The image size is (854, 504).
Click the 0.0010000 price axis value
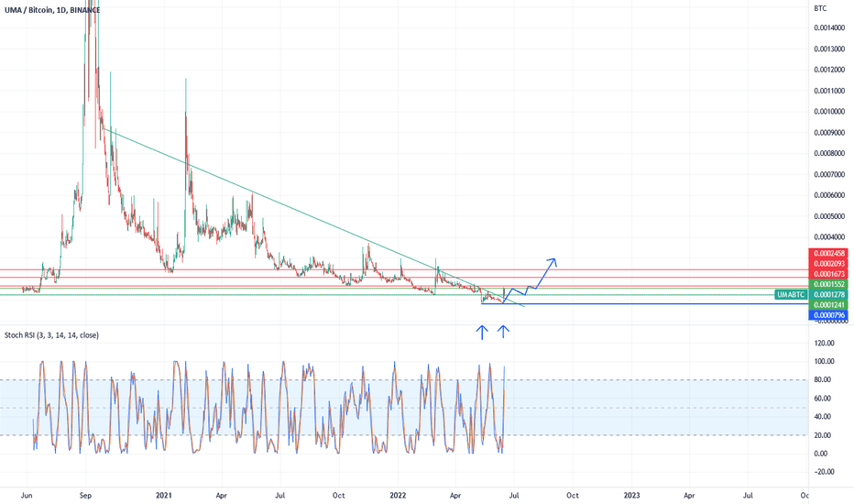pos(829,112)
